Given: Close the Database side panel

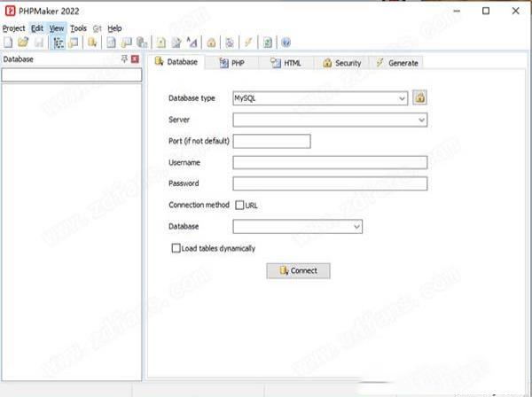Looking at the screenshot, I should [135, 59].
